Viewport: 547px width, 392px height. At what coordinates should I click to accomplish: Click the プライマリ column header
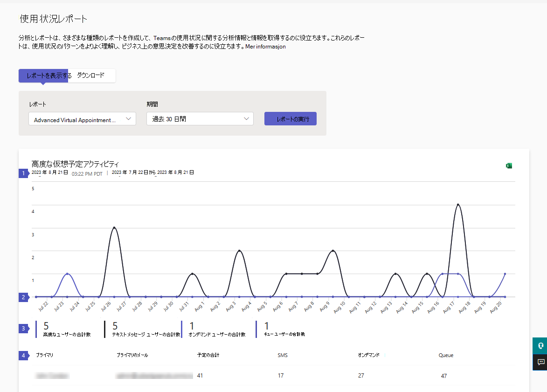pyautogui.click(x=45, y=355)
